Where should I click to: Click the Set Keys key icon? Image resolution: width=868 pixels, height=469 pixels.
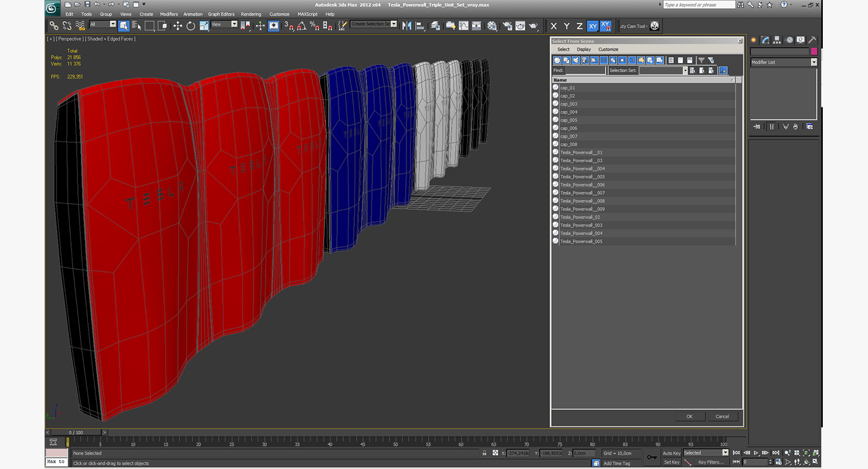point(652,457)
